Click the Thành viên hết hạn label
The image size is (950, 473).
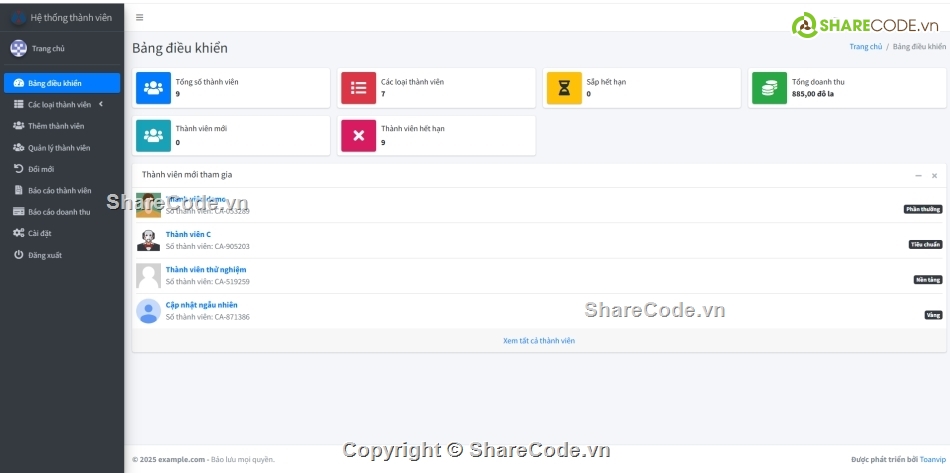(x=413, y=129)
